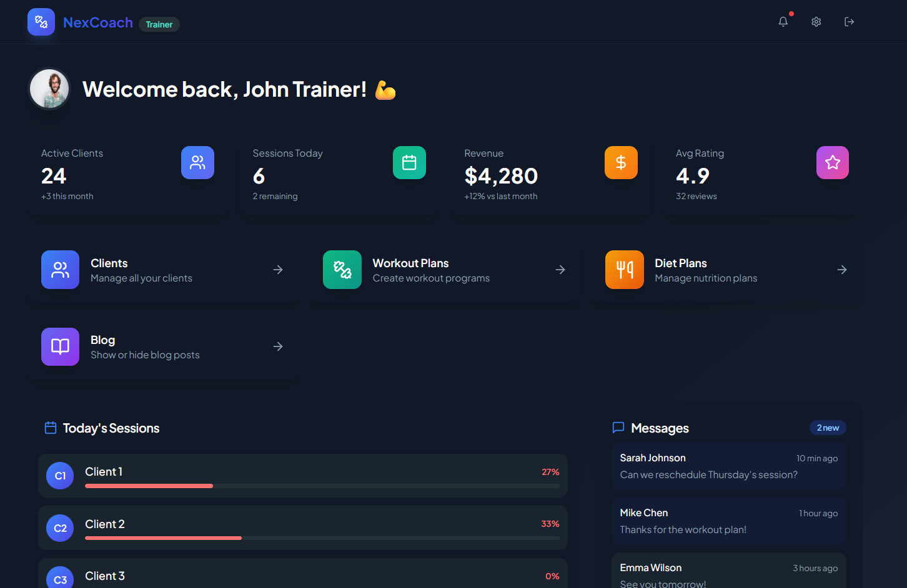Click the arrow on Diet Plans card
Image resolution: width=907 pixels, height=588 pixels.
tap(842, 270)
